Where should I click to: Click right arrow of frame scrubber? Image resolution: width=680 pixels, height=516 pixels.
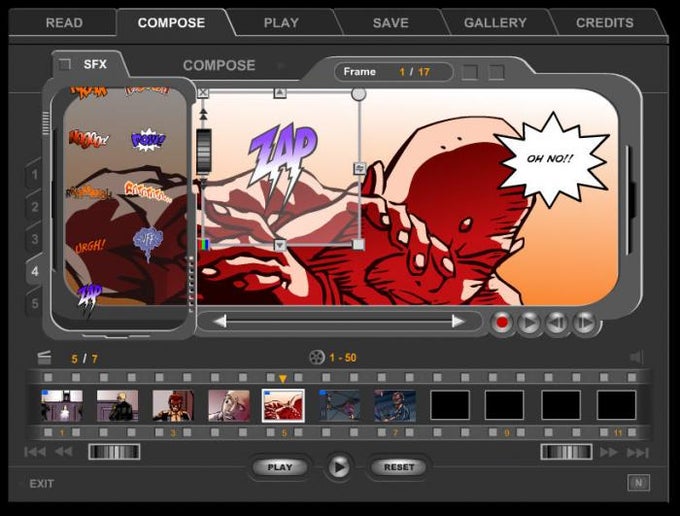[458, 321]
